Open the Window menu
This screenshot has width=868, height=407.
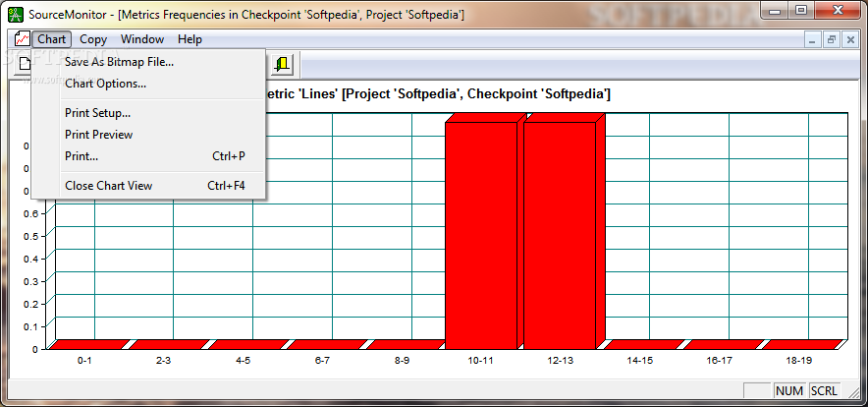click(x=142, y=39)
